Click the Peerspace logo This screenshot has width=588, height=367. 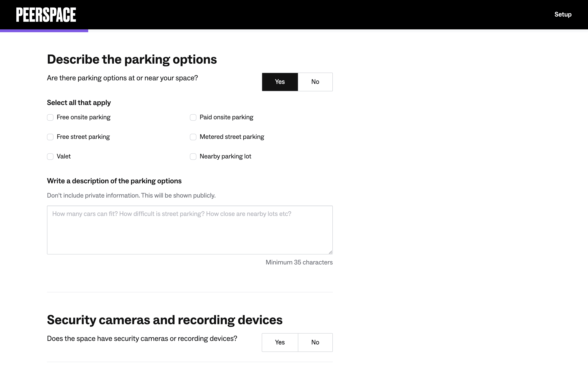pyautogui.click(x=46, y=14)
